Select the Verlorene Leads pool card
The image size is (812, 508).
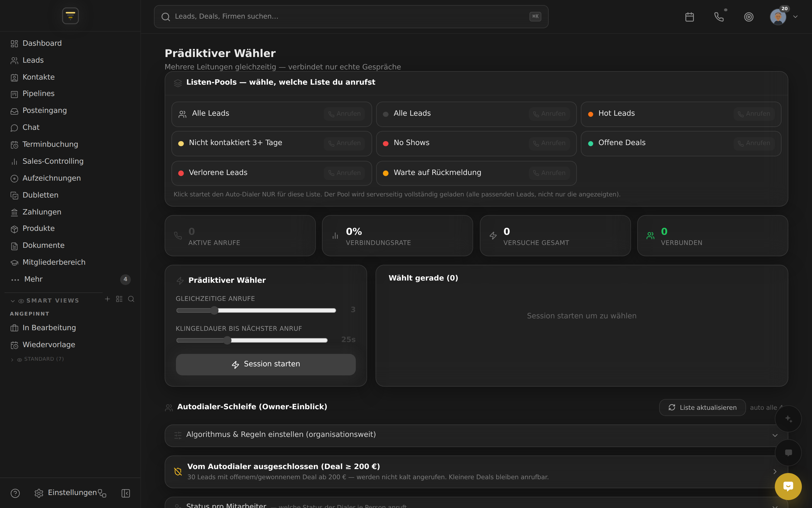pos(272,173)
